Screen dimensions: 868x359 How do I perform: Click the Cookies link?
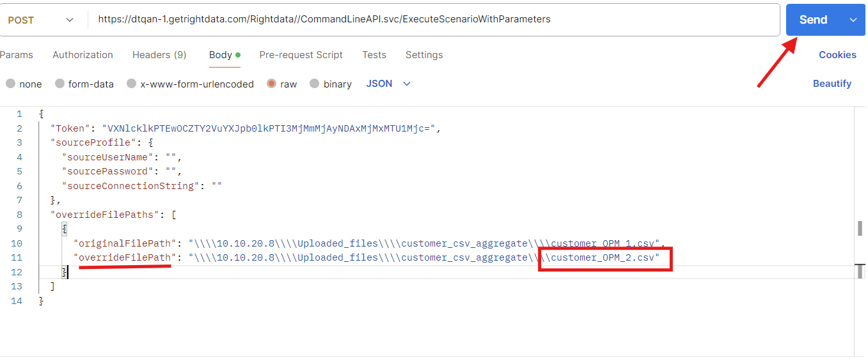[x=837, y=55]
